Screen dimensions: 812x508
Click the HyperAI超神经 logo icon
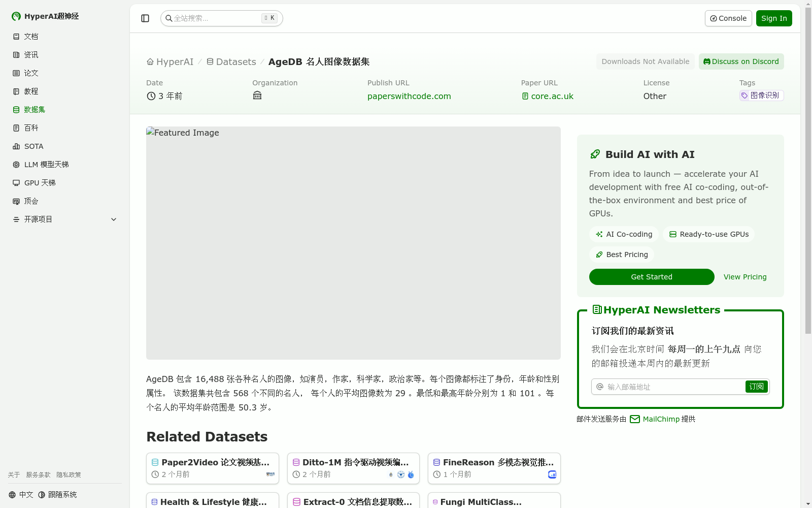[x=16, y=16]
